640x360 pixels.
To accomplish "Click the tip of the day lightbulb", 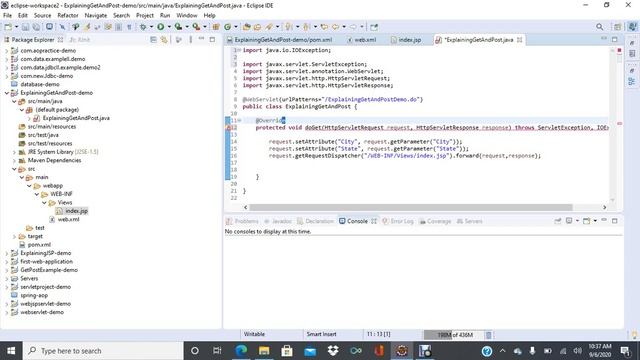I will coord(634,335).
